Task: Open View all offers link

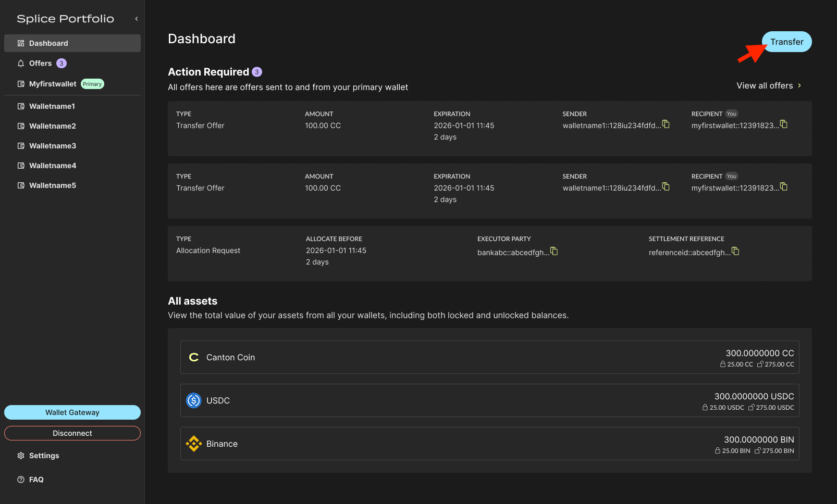Action: click(769, 85)
